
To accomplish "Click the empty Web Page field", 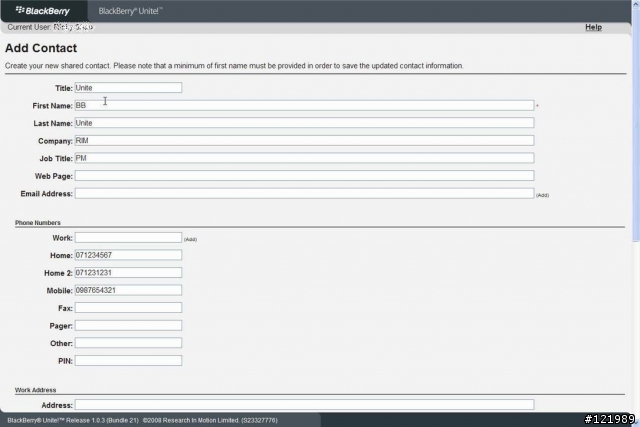I will (304, 176).
